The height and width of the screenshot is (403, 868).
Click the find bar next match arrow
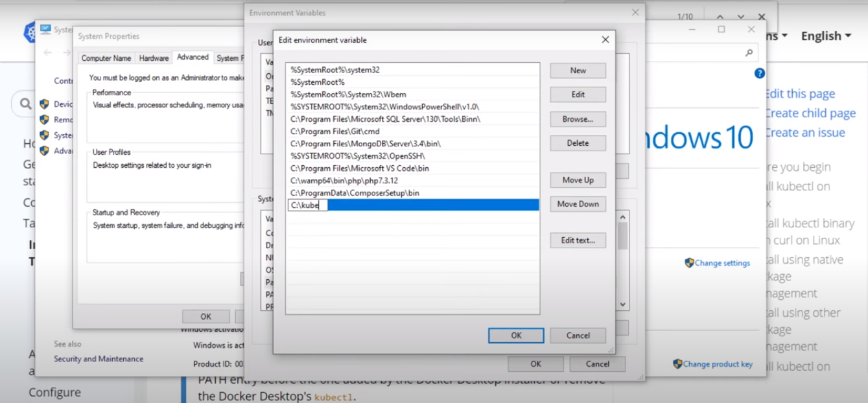point(741,17)
